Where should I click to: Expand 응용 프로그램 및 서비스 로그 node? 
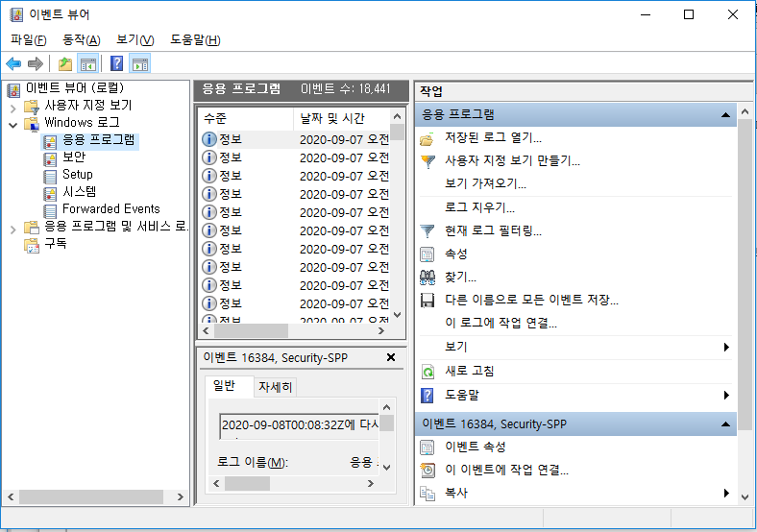(x=12, y=228)
